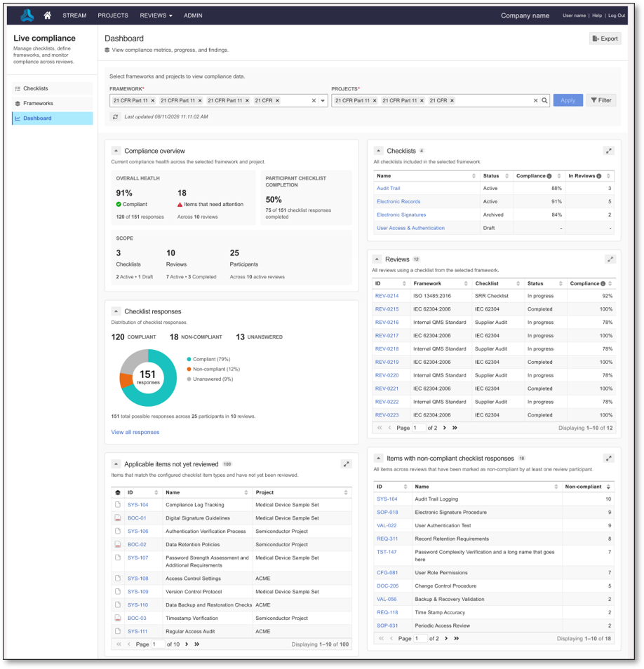Expand the Applicable items not yet reviewed panel
Image resolution: width=644 pixels, height=669 pixels.
pyautogui.click(x=347, y=464)
